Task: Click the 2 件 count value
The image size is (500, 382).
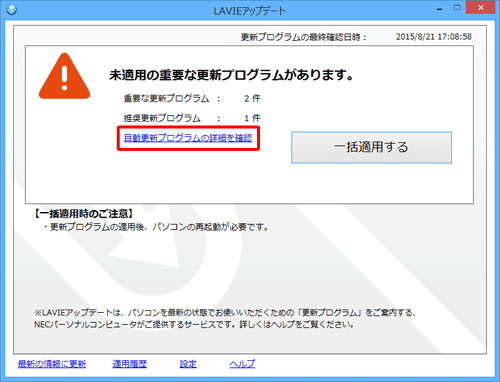Action: click(x=252, y=98)
